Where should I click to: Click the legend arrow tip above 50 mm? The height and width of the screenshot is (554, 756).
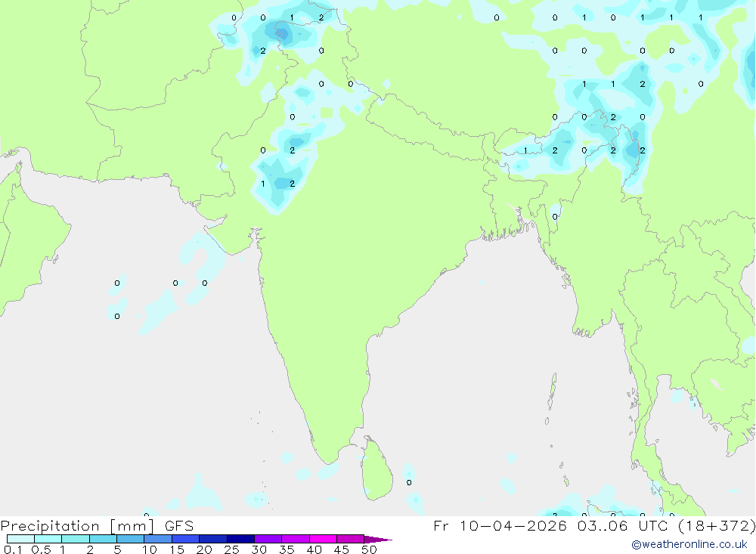pos(378,540)
